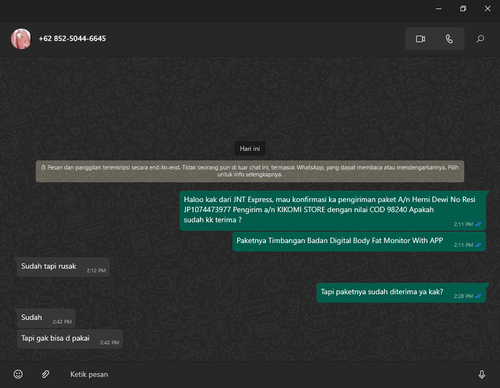Image resolution: width=500 pixels, height=388 pixels.
Task: Start a voice call with the contact
Action: pos(449,39)
